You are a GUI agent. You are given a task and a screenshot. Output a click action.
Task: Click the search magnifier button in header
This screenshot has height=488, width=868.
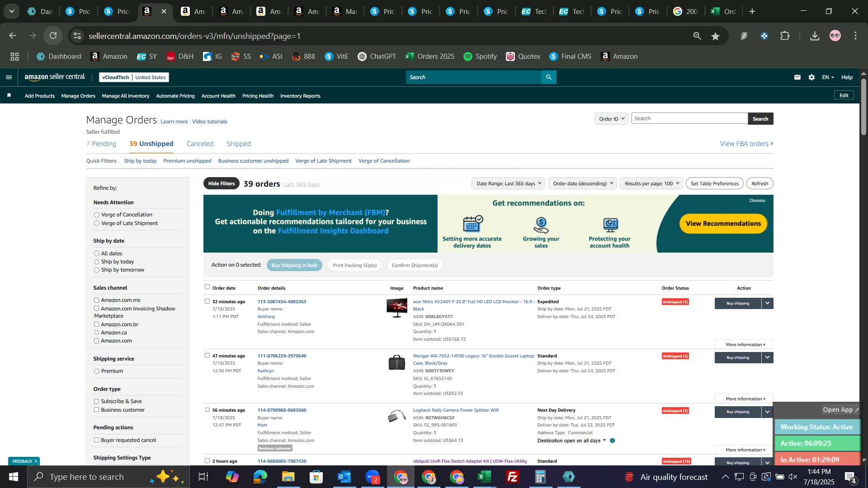tap(549, 77)
